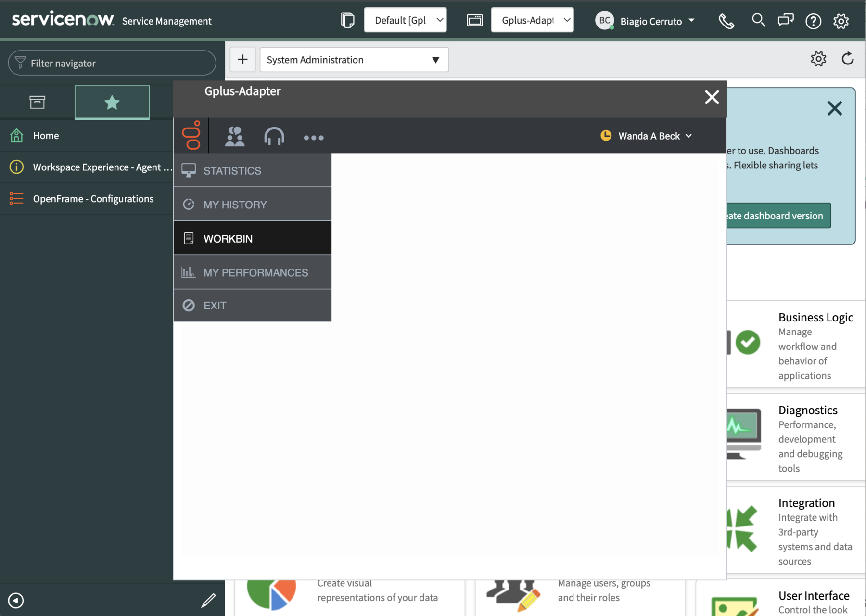Switch to Favorites star tab
The width and height of the screenshot is (866, 616).
pos(112,102)
